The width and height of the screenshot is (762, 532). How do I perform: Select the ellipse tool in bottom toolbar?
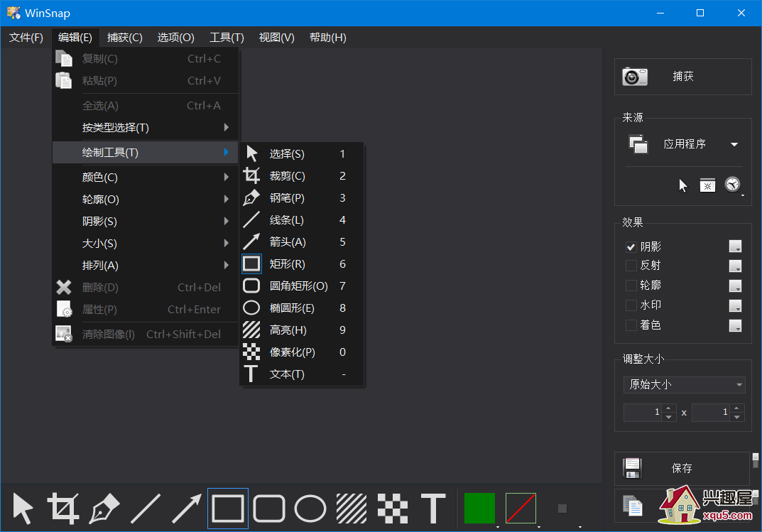click(x=310, y=509)
